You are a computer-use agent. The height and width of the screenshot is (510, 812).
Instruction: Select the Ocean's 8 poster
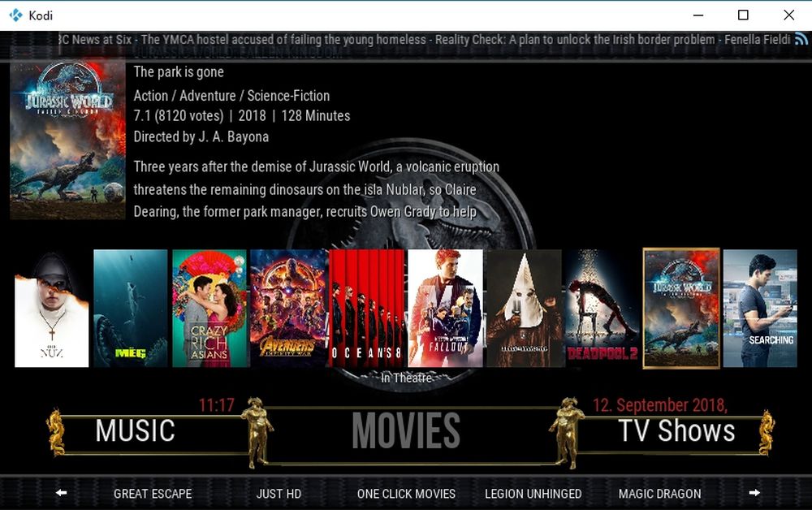pyautogui.click(x=367, y=309)
